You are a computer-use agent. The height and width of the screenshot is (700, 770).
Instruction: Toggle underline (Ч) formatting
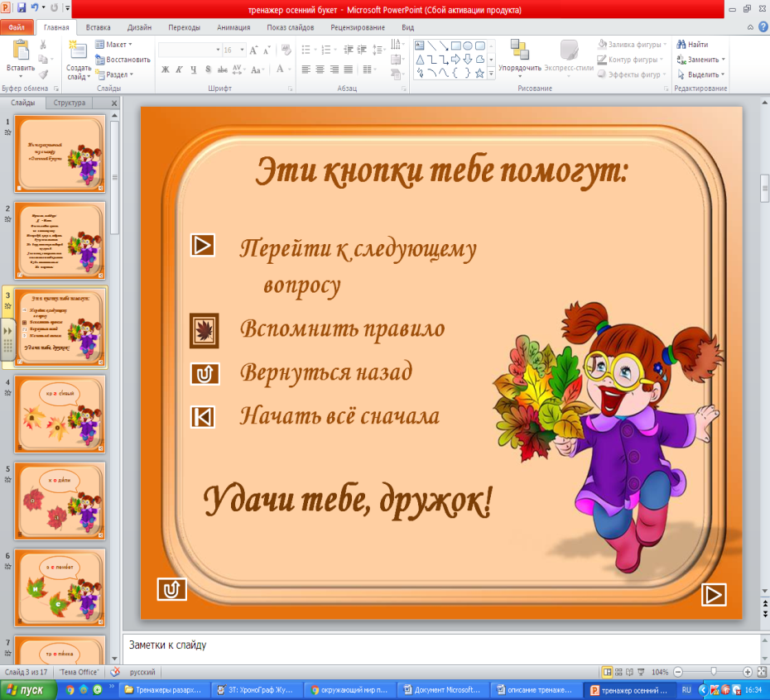(x=194, y=70)
